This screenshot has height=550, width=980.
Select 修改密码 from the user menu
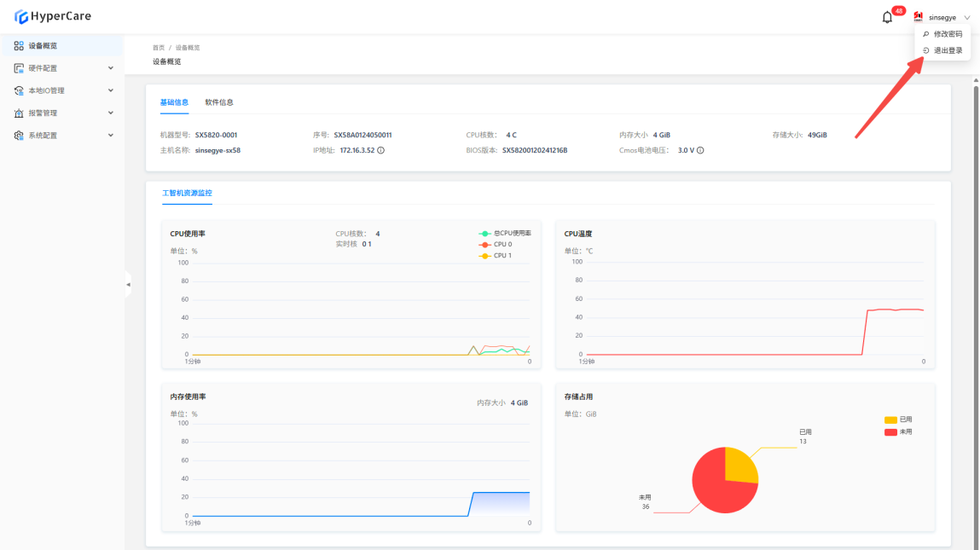click(x=948, y=34)
